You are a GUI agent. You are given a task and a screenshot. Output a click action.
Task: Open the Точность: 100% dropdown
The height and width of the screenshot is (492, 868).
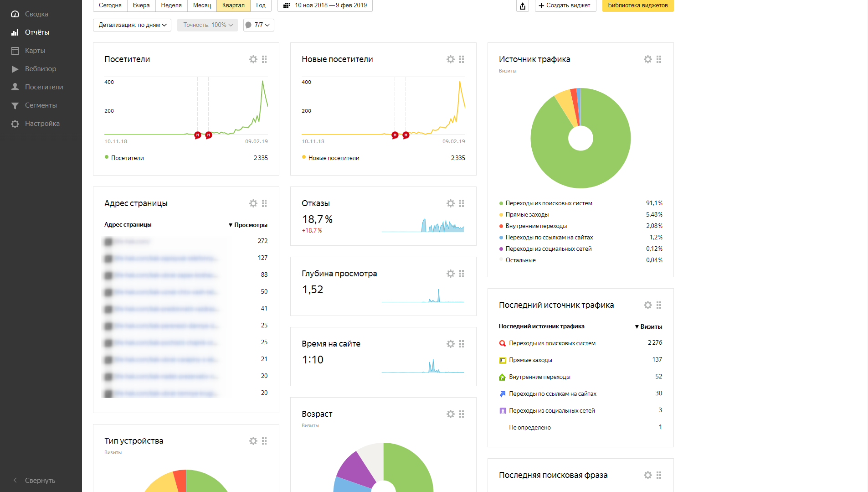[208, 25]
